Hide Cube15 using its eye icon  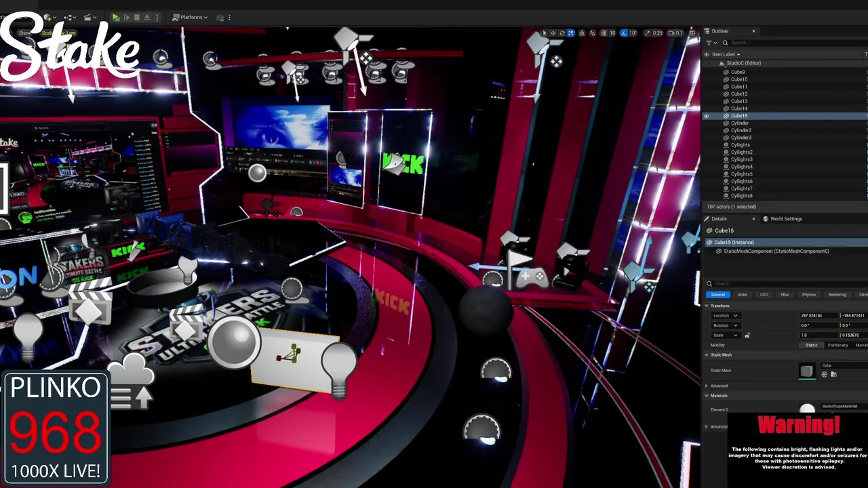coord(706,116)
